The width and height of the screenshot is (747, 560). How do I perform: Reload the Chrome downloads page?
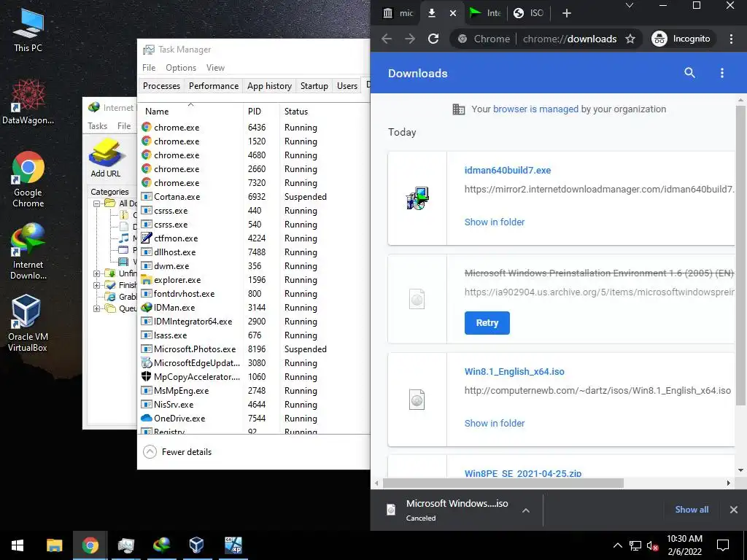pyautogui.click(x=433, y=39)
